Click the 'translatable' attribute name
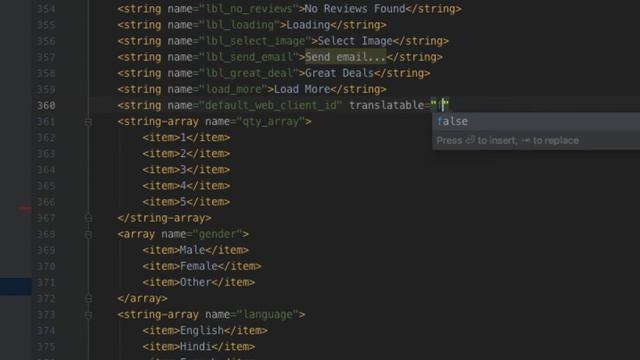The width and height of the screenshot is (640, 360). (387, 105)
